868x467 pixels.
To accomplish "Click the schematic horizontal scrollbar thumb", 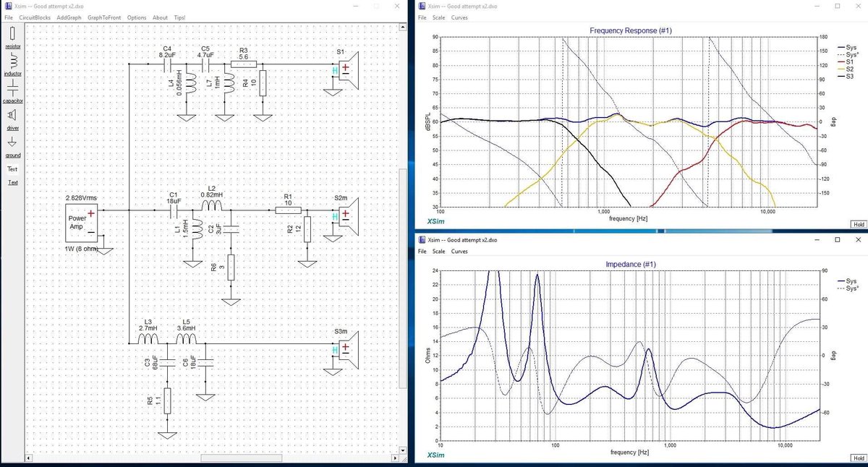I will pyautogui.click(x=241, y=458).
